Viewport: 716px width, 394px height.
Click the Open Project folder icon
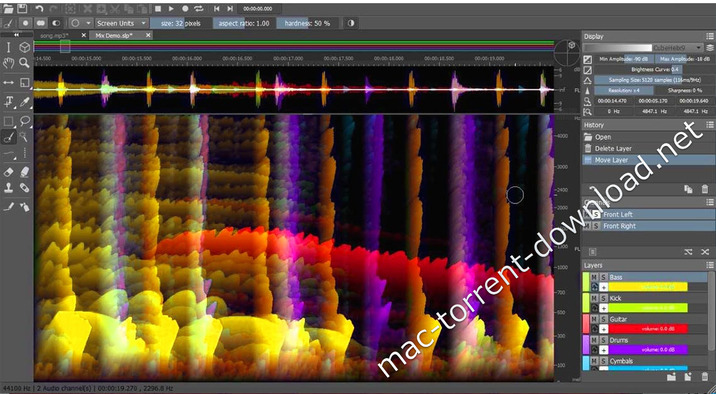(8, 8)
